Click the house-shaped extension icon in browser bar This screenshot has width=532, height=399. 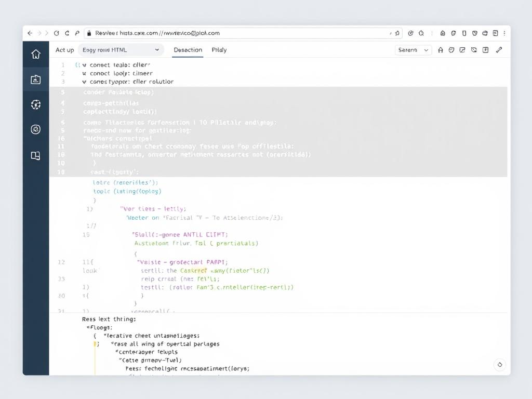pos(443,33)
